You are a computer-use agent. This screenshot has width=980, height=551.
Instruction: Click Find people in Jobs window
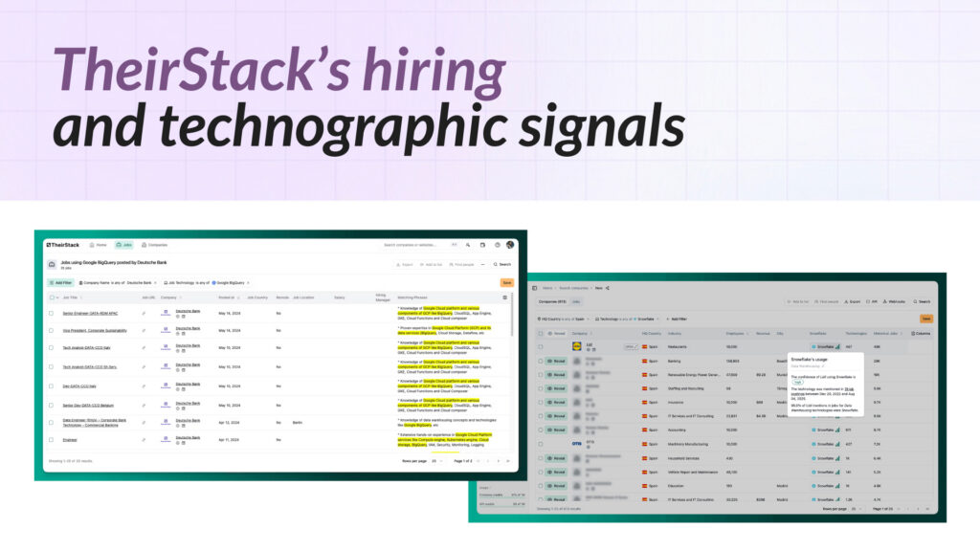tap(461, 265)
